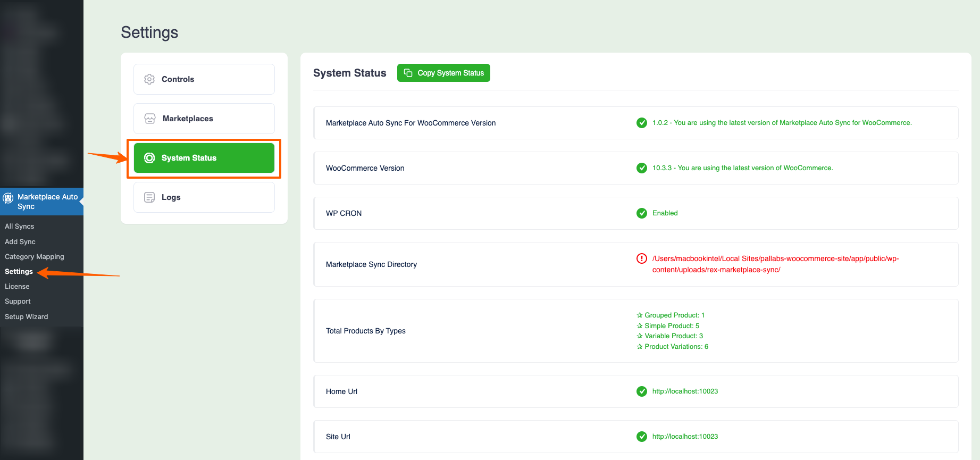The height and width of the screenshot is (460, 980).
Task: Click the green checkmark beside WooCommerce version
Action: tap(642, 168)
